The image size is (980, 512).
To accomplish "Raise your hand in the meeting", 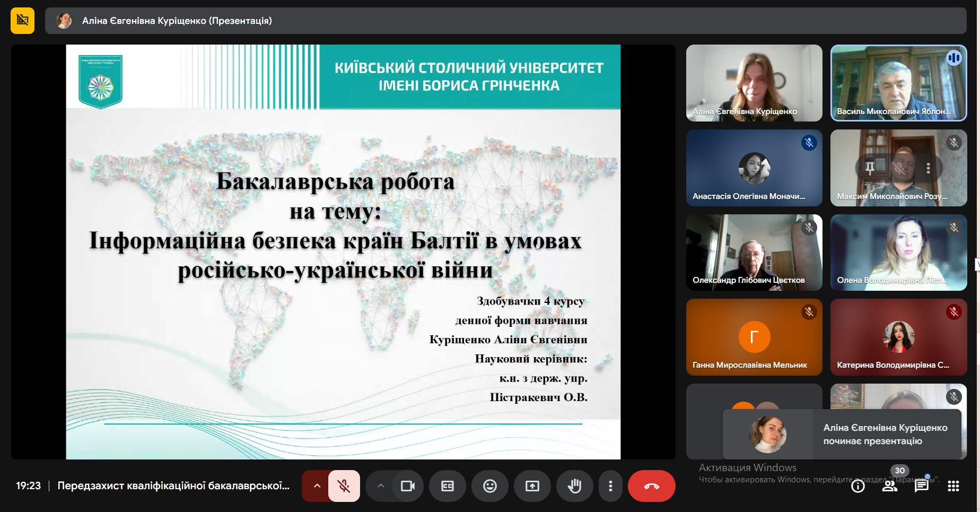I will (x=574, y=486).
